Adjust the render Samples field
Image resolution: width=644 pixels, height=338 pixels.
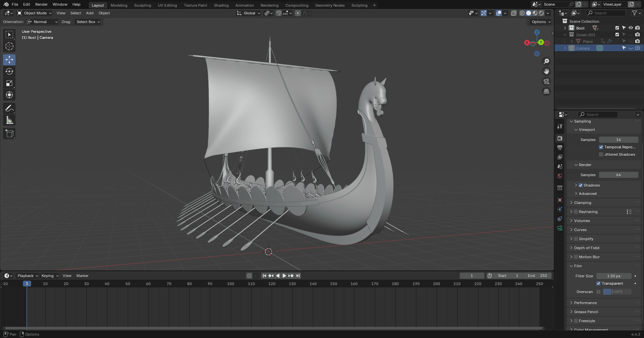[x=619, y=175]
